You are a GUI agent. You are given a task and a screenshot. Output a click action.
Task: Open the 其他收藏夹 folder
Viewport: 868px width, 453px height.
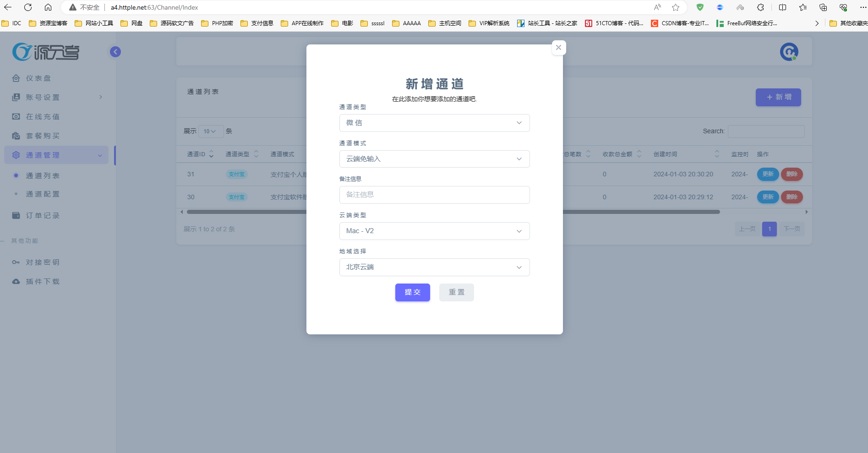(x=849, y=23)
